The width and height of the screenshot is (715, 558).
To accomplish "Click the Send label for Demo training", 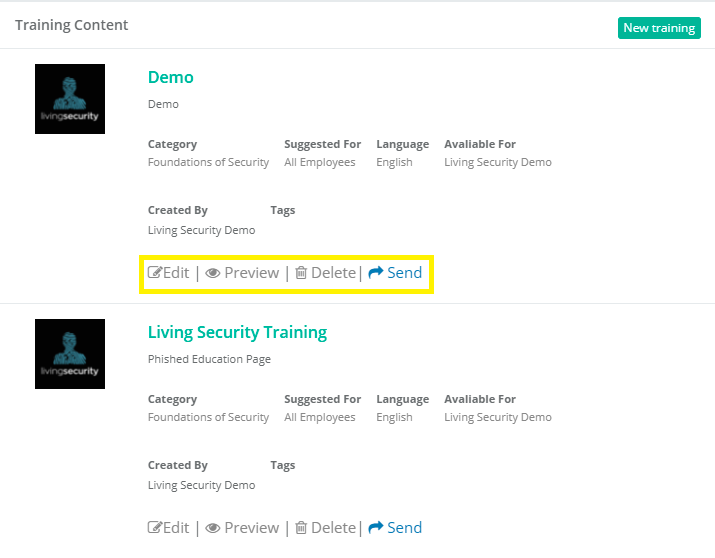I will (x=404, y=273).
